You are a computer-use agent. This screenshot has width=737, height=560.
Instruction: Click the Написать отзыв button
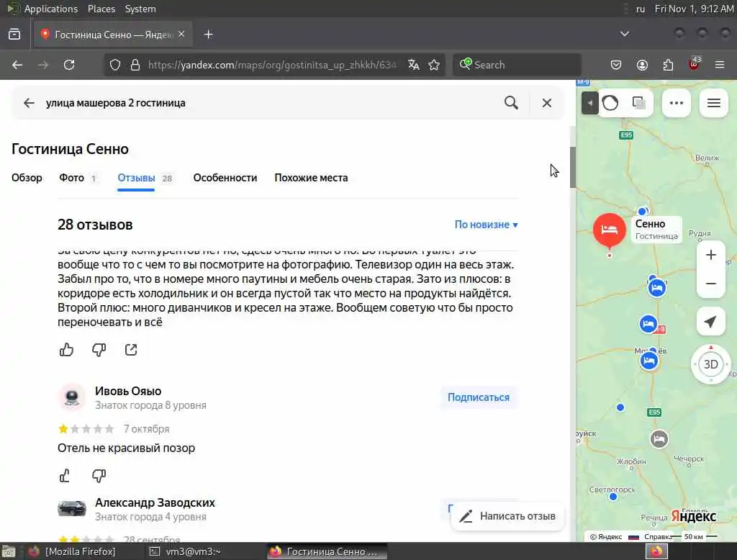[x=507, y=516]
